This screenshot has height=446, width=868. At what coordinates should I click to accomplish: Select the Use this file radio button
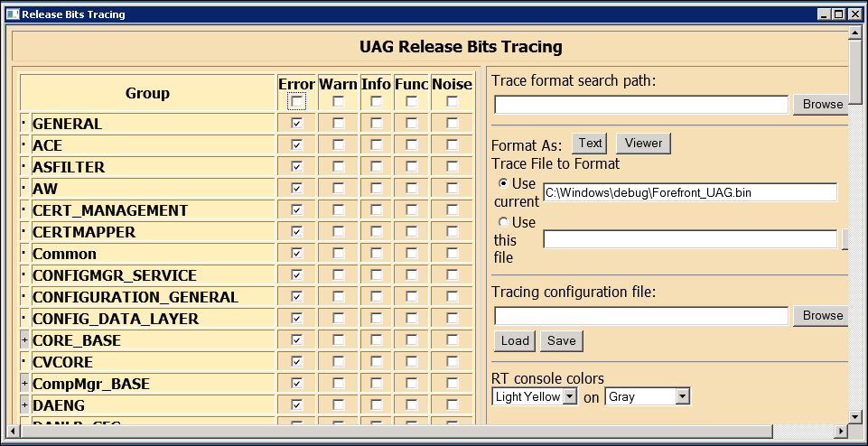[503, 222]
